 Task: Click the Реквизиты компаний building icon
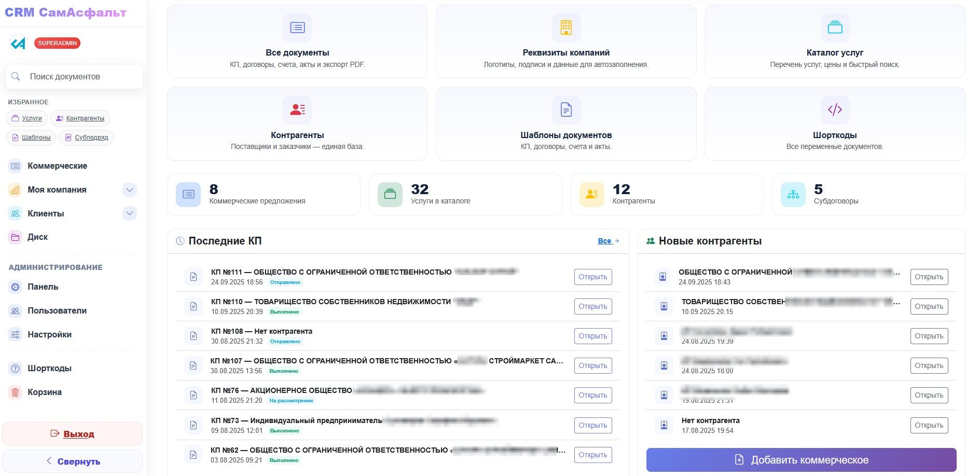(566, 28)
